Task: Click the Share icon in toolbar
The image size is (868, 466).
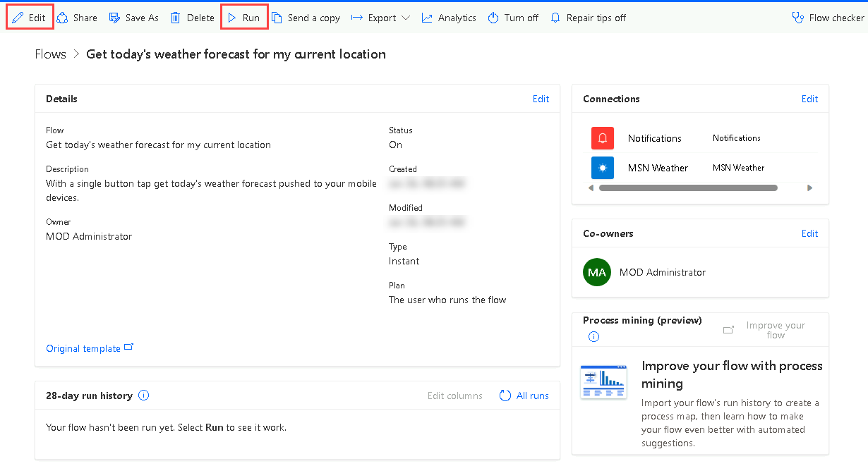Action: [x=62, y=18]
